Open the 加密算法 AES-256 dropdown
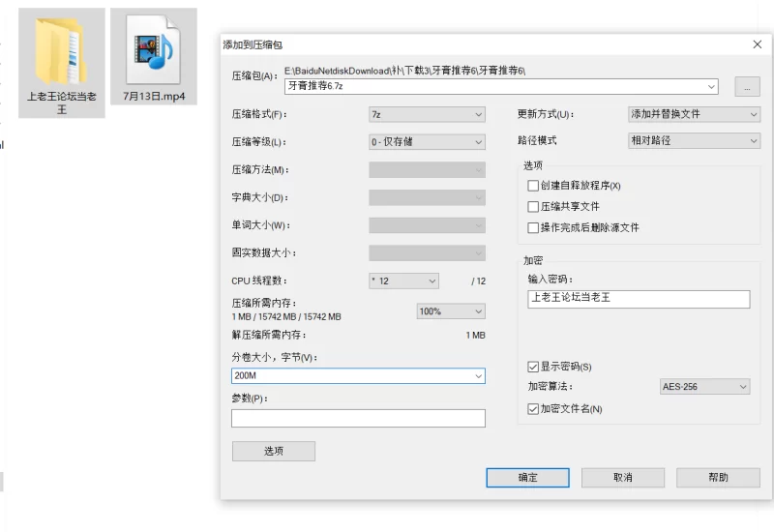This screenshot has width=774, height=532. pos(705,386)
